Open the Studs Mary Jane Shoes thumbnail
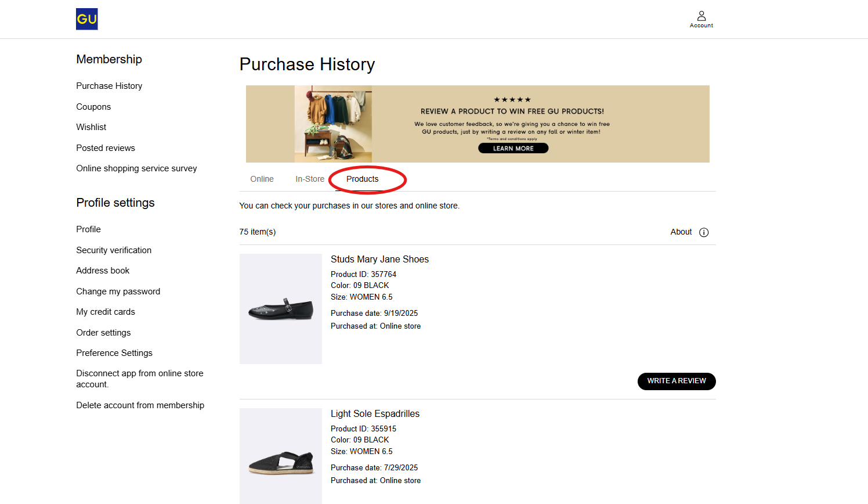 (281, 309)
